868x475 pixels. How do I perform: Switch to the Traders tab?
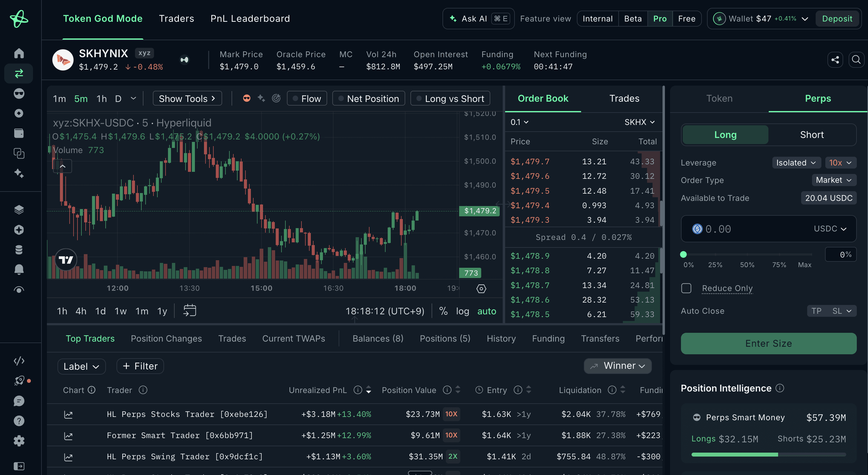pyautogui.click(x=176, y=18)
